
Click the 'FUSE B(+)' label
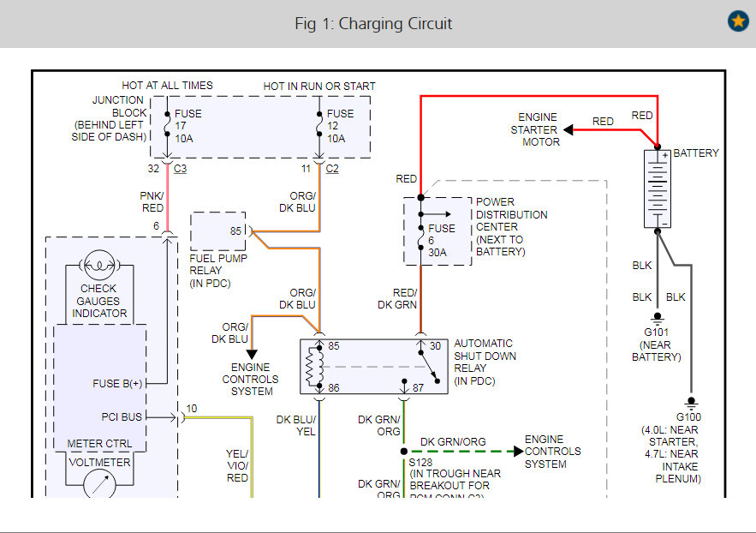tap(117, 384)
